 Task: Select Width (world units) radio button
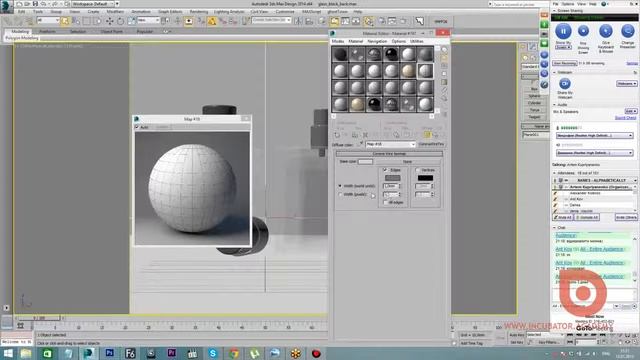[x=340, y=186]
